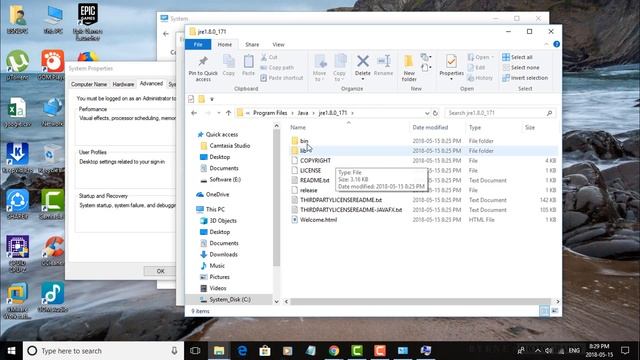The height and width of the screenshot is (360, 640).
Task: Open Computer Name tab in System Properties
Action: coord(89,84)
